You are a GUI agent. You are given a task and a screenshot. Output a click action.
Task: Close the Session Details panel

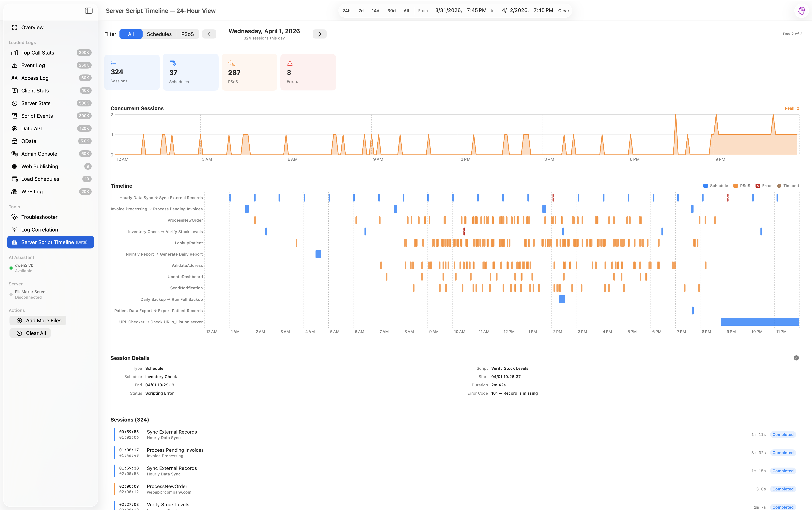tap(796, 358)
